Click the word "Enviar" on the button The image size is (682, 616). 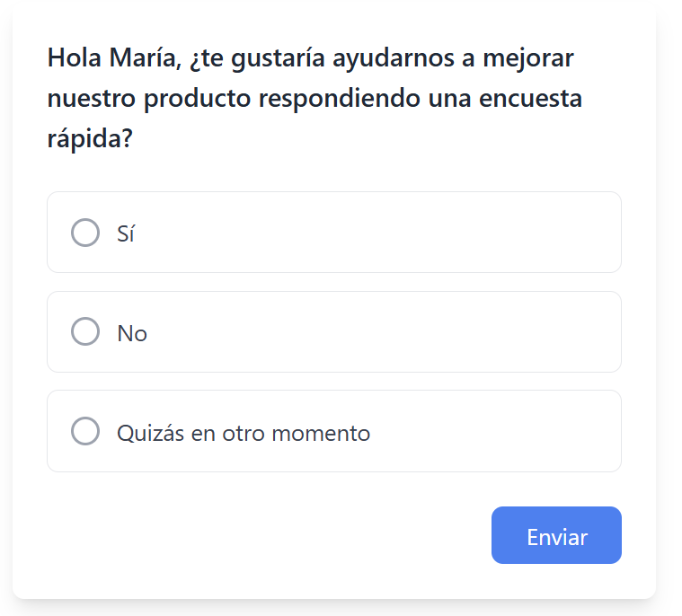click(x=557, y=537)
